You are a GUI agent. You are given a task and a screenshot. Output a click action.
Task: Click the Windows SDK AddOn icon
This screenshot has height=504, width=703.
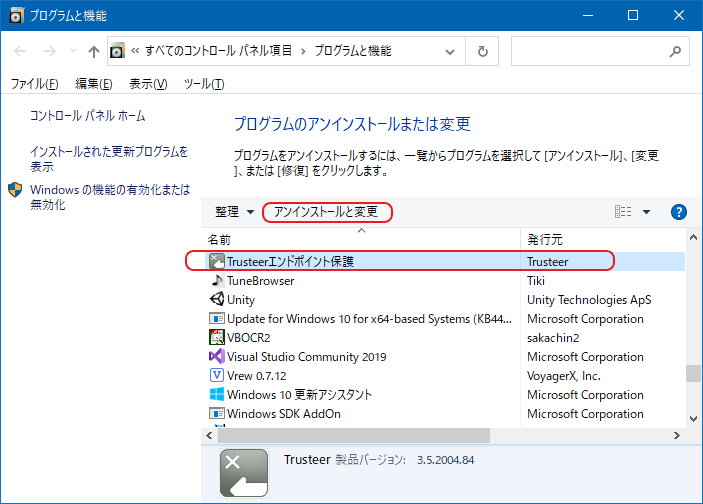pos(217,413)
